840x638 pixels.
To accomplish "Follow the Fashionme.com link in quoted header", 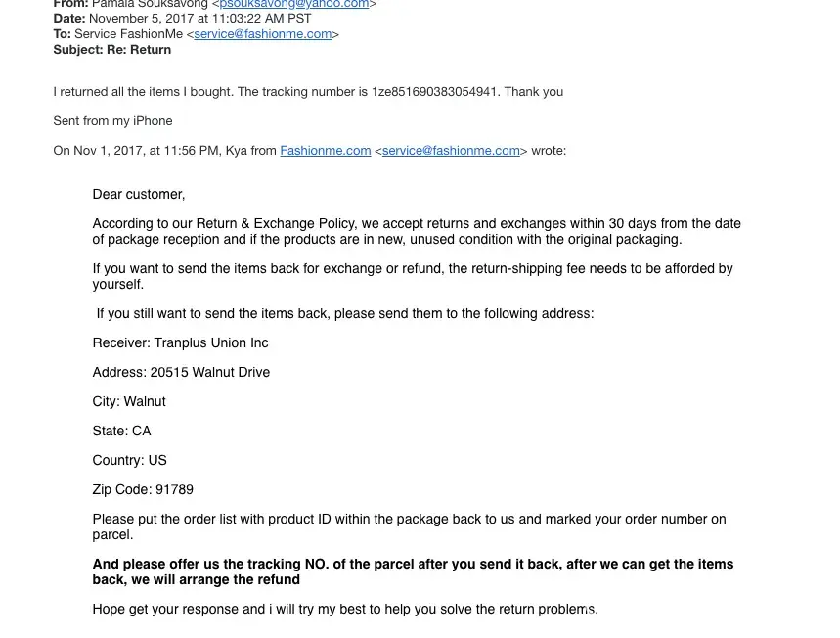I will [325, 151].
